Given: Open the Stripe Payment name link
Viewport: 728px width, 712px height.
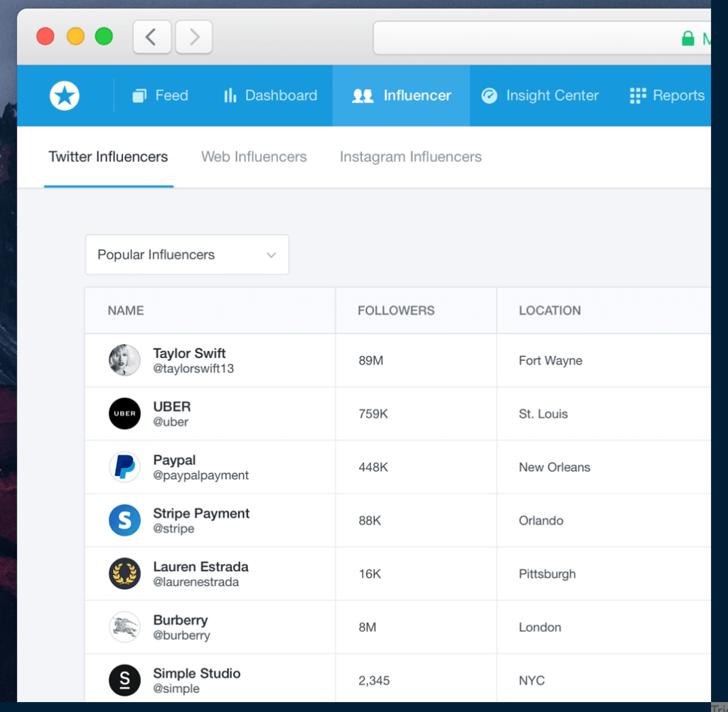Looking at the screenshot, I should (201, 513).
